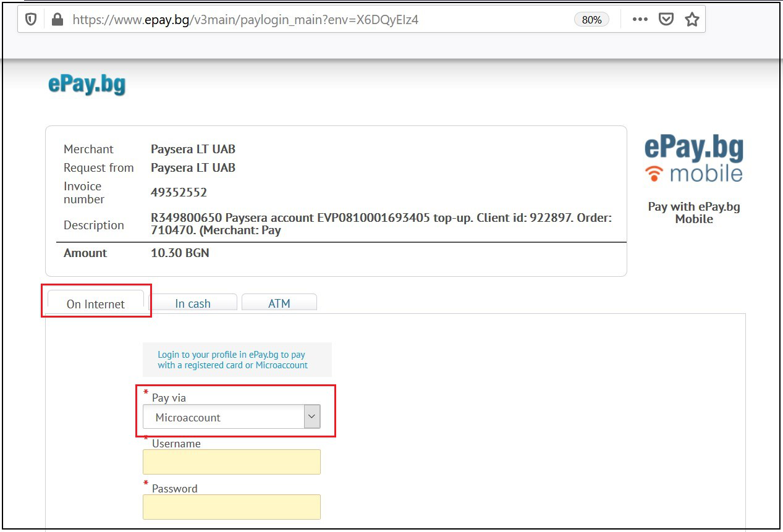
Task: Click the Request from value Paysera LT UAB
Action: 193,167
